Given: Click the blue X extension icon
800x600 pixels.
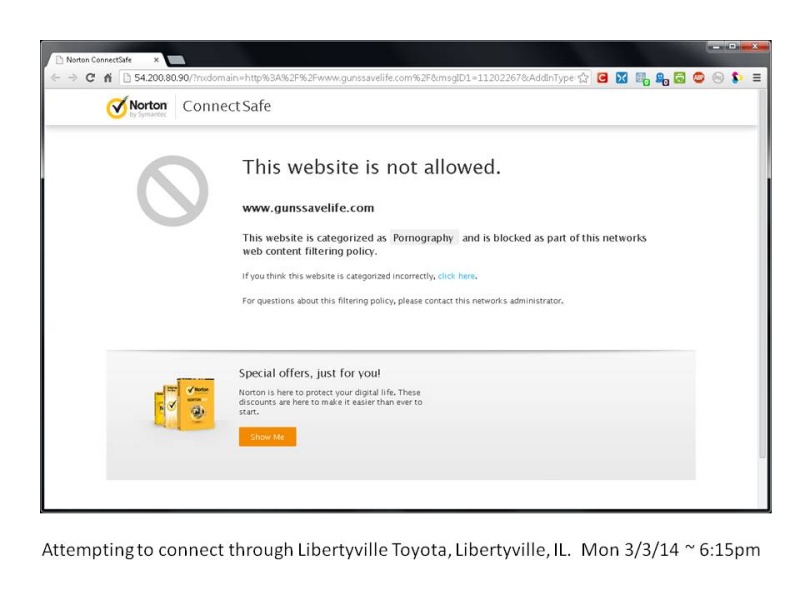Looking at the screenshot, I should 621,77.
